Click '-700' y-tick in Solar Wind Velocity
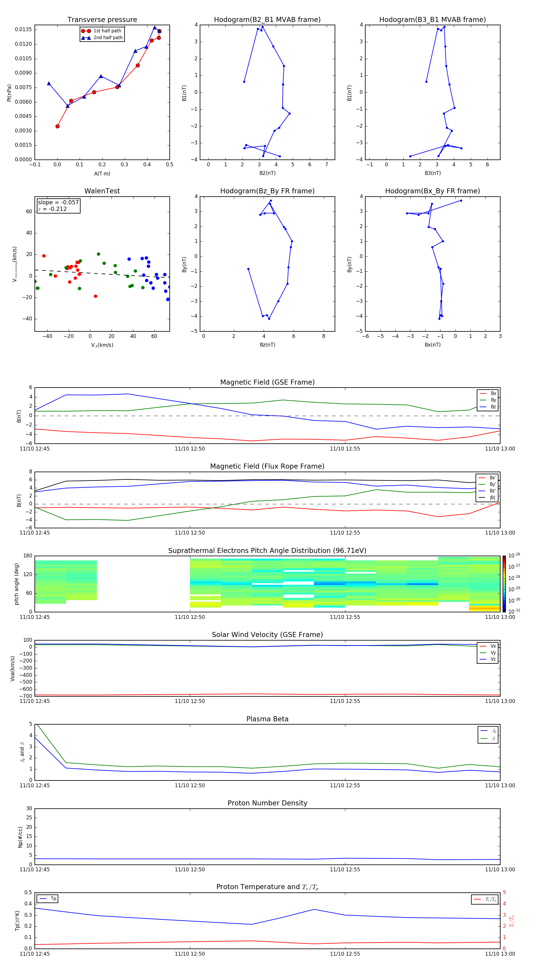The width and height of the screenshot is (535, 980). pos(26,696)
